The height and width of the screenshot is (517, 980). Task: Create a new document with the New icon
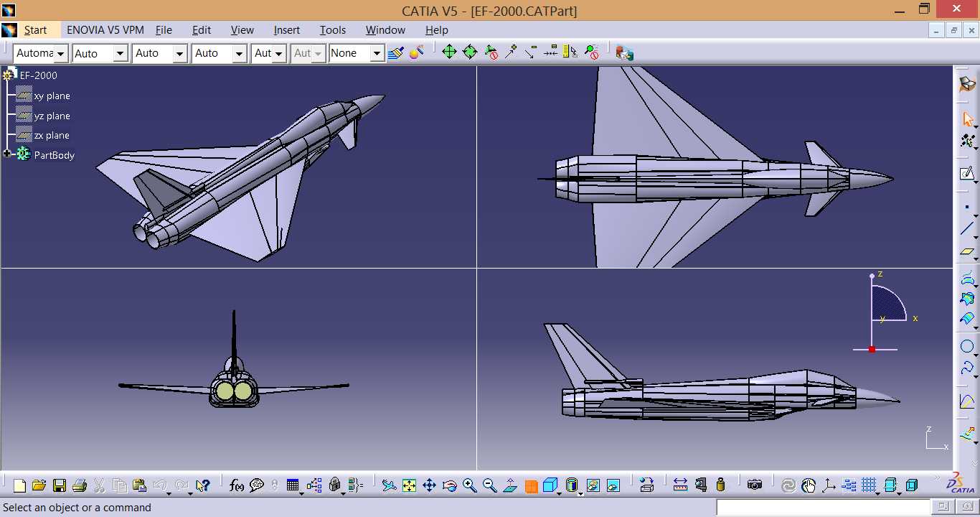tap(19, 486)
